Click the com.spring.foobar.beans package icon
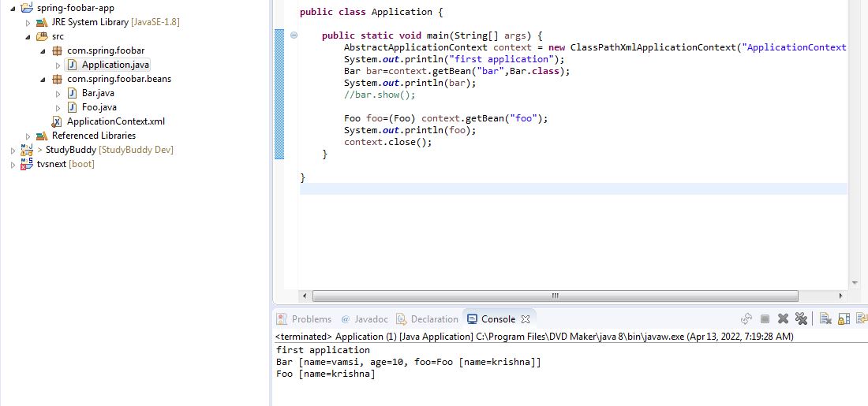 point(57,79)
